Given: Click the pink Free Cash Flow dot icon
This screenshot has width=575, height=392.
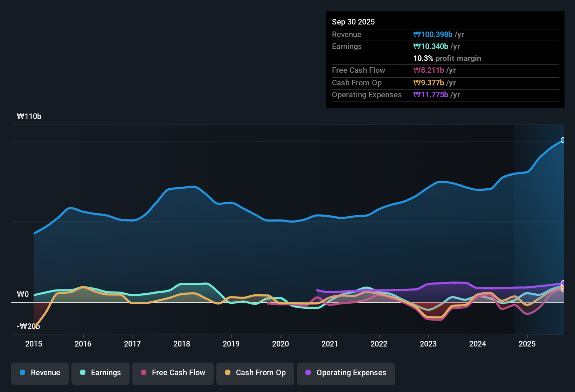Looking at the screenshot, I should (143, 373).
